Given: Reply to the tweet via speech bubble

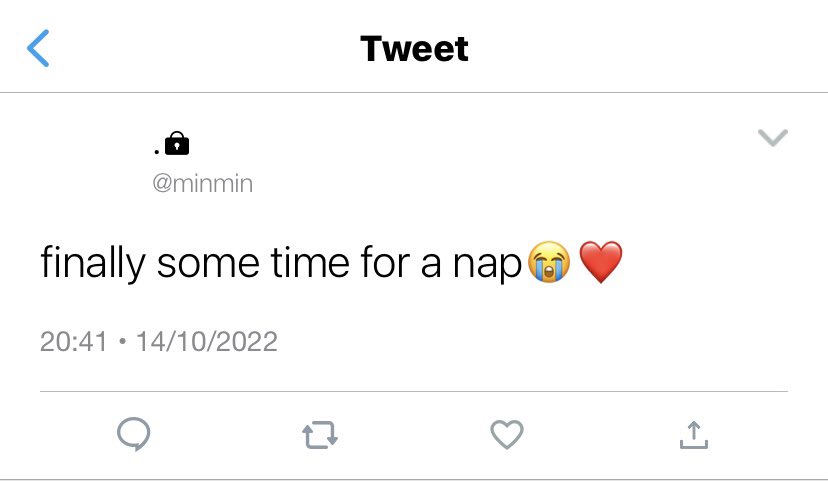Looking at the screenshot, I should (134, 434).
